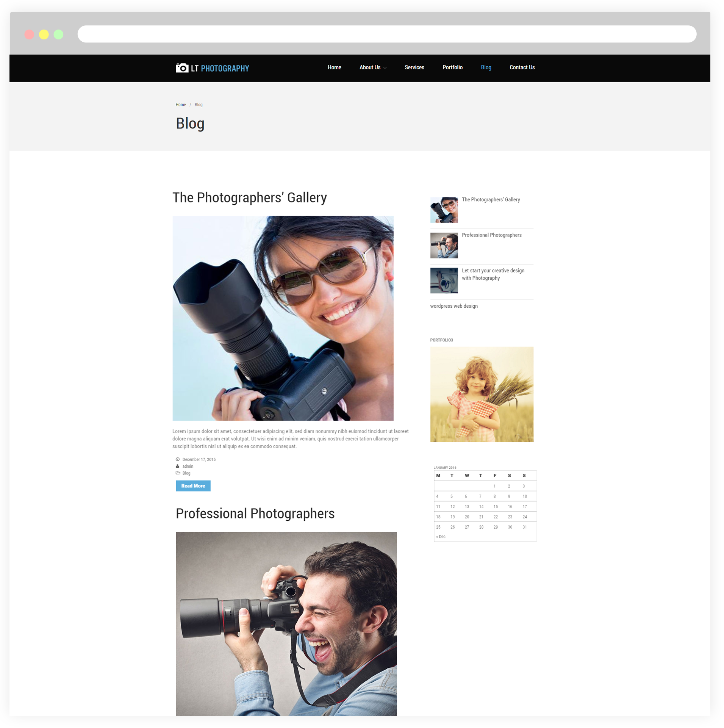
Task: Go to the Home menu item
Action: [x=334, y=67]
